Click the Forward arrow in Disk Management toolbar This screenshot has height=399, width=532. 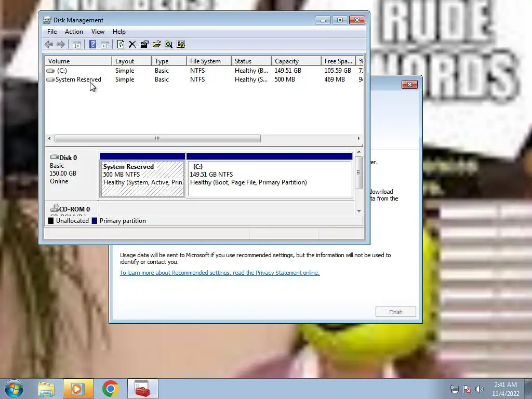[x=61, y=45]
